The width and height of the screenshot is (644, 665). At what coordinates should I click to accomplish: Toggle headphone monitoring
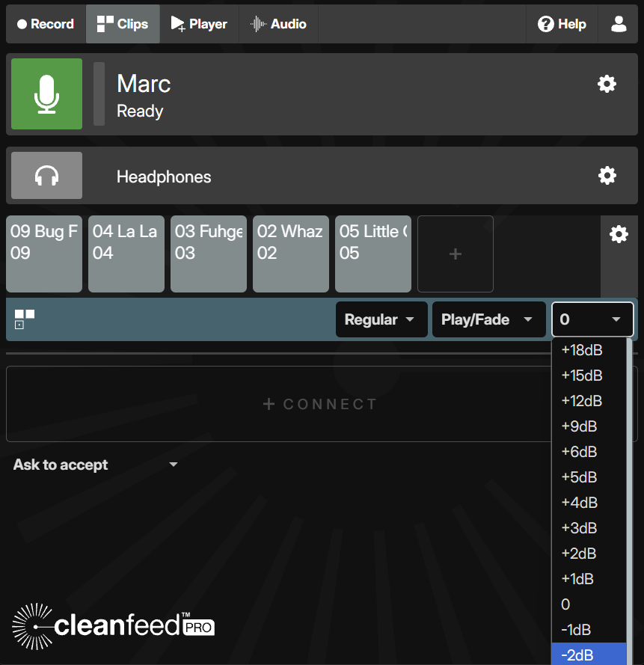[x=46, y=175]
